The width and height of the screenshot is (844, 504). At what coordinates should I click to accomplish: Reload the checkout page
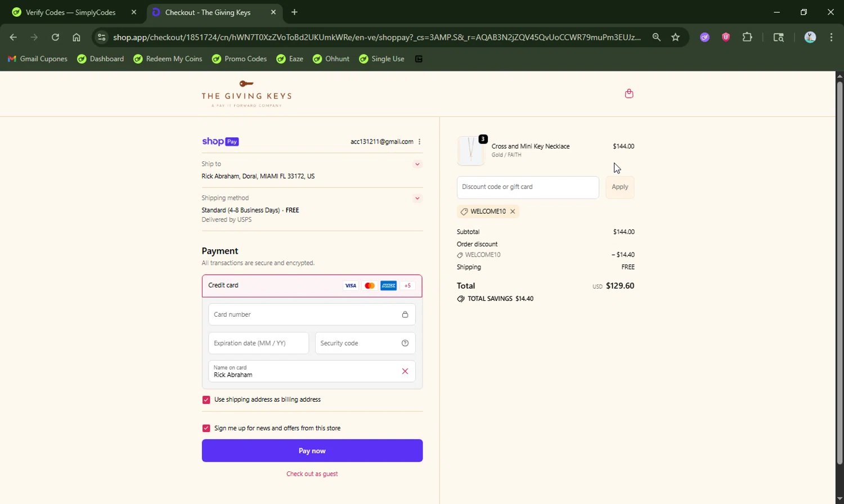[x=55, y=37]
